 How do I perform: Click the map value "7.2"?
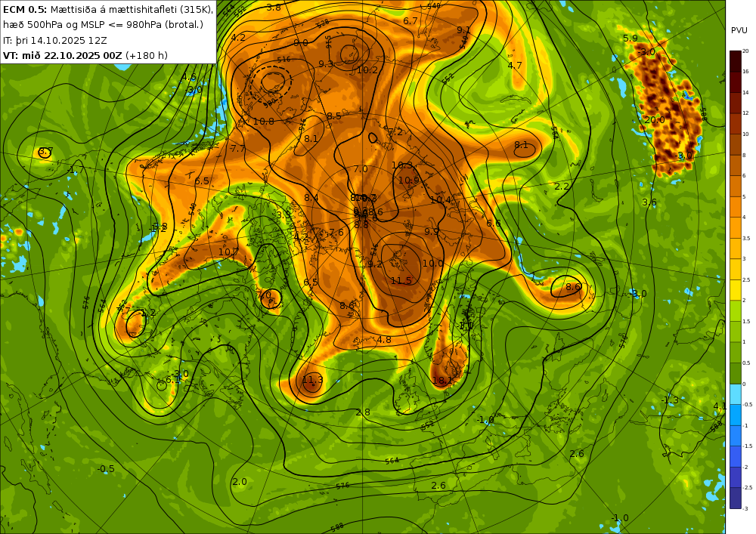tap(395, 132)
